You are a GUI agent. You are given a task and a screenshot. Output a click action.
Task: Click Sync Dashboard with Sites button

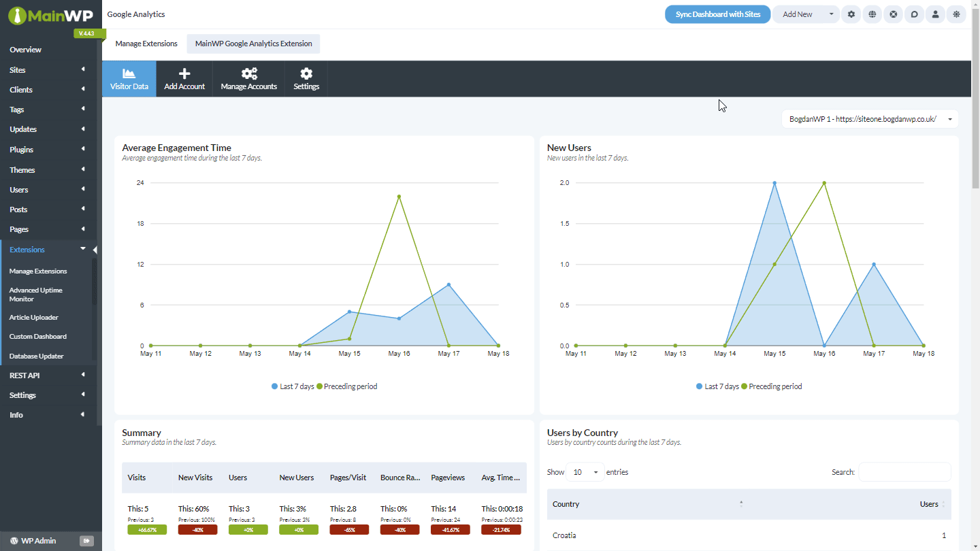tap(718, 14)
